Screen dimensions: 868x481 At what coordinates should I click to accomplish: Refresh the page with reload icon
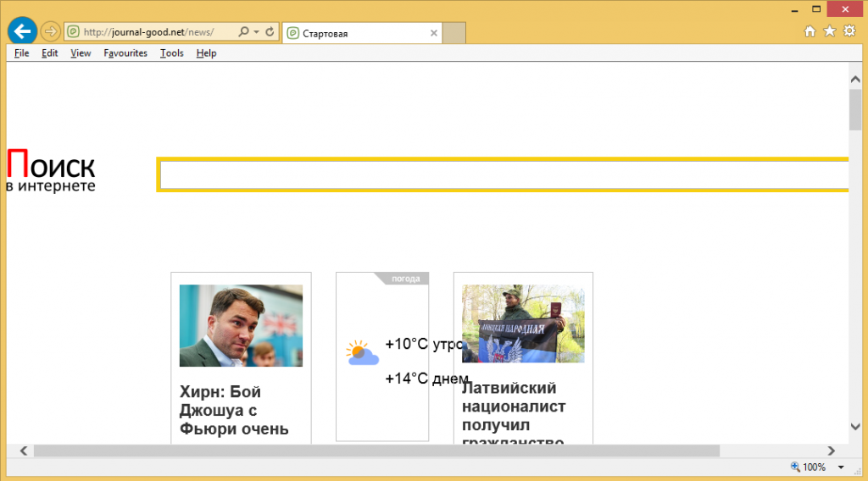270,32
